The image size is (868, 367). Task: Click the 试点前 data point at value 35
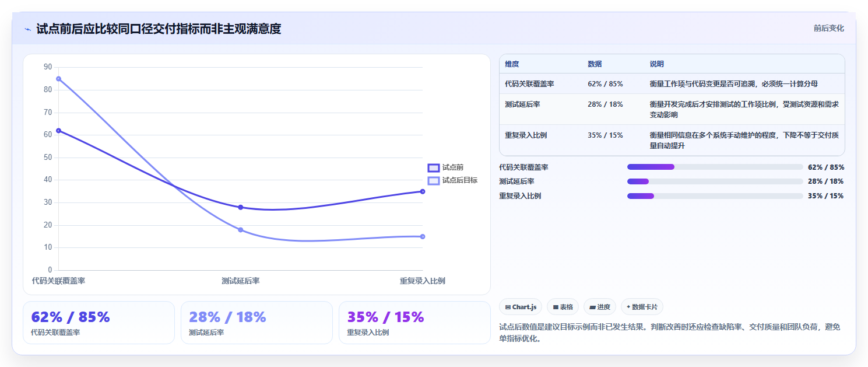point(423,191)
